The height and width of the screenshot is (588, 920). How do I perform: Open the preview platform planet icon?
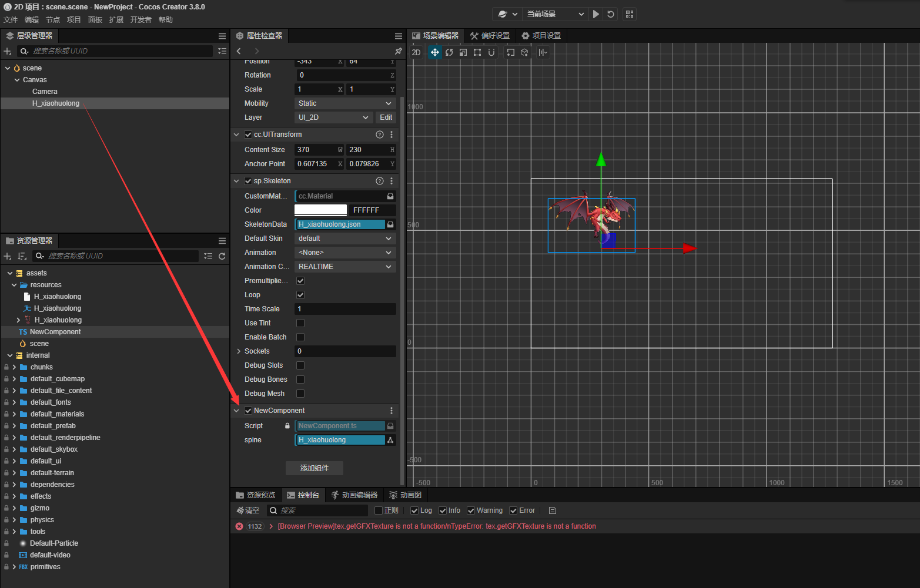tap(503, 14)
